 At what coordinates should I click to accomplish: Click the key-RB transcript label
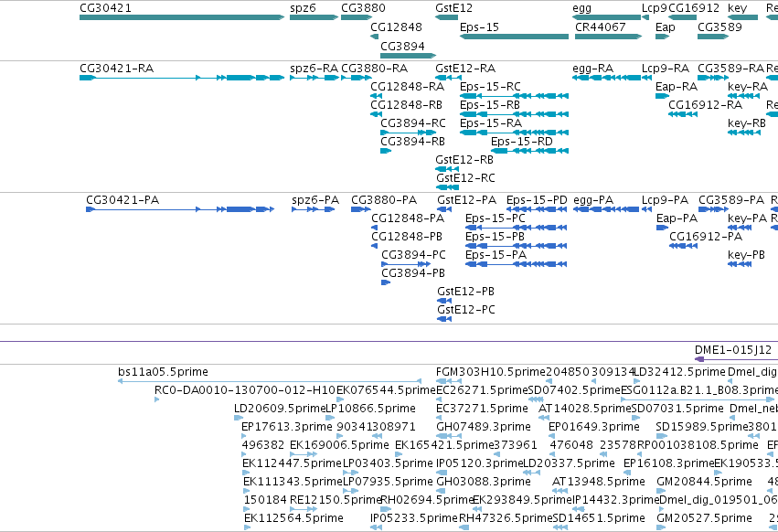pyautogui.click(x=747, y=123)
